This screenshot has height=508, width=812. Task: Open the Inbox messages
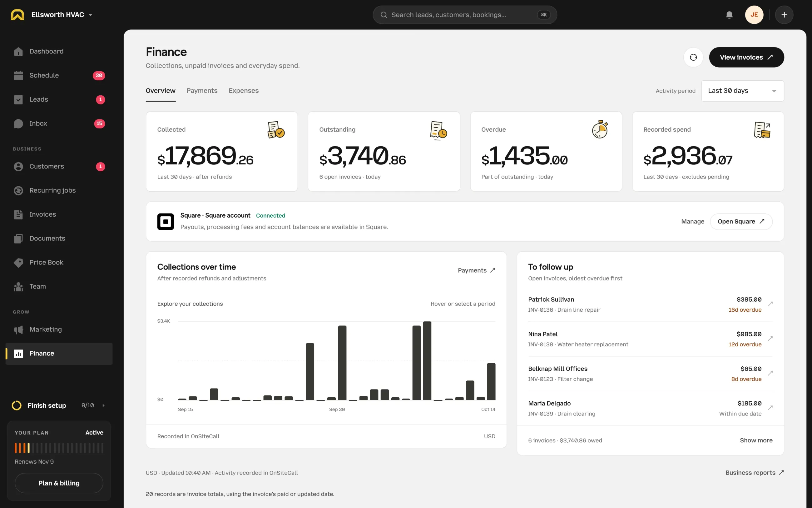(x=59, y=124)
